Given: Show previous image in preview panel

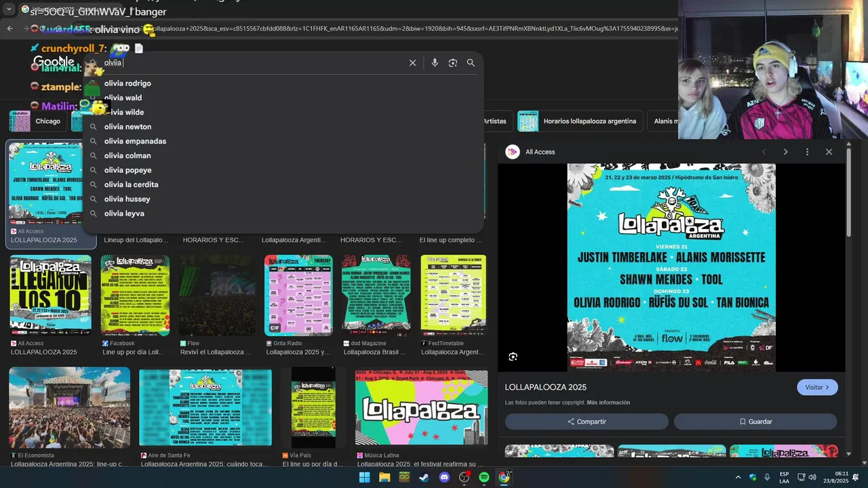Looking at the screenshot, I should (x=764, y=152).
